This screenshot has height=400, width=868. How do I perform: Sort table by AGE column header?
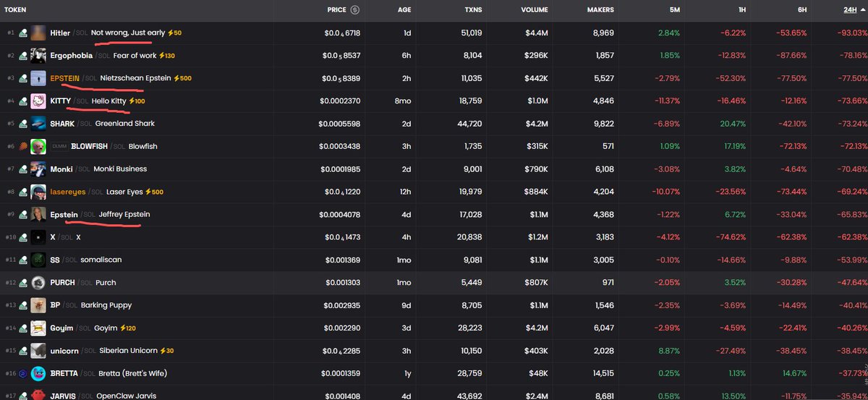click(x=404, y=10)
